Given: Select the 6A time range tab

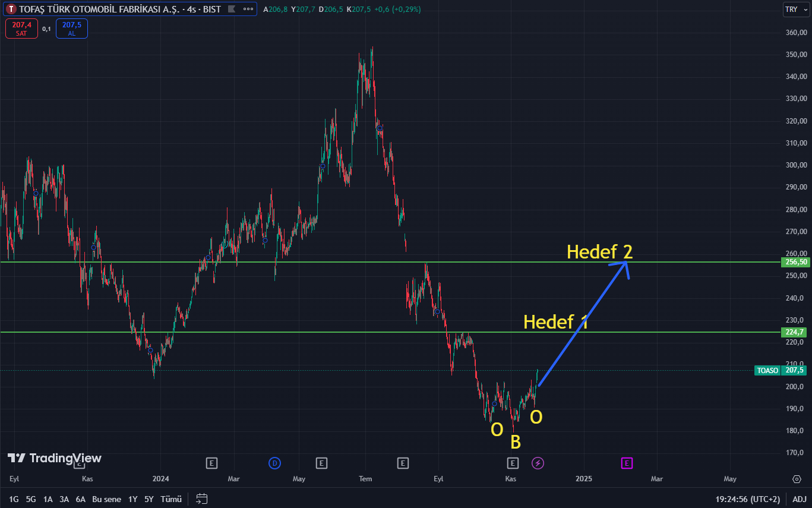Looking at the screenshot, I should click(81, 499).
